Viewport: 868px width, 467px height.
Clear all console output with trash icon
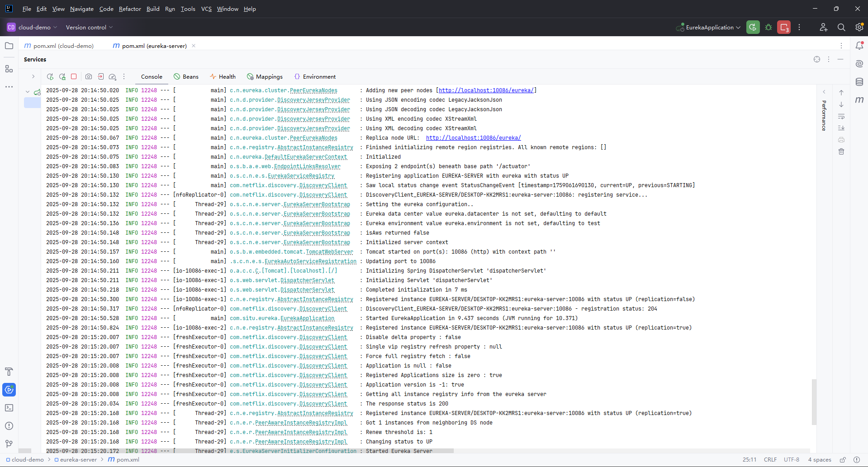(841, 151)
